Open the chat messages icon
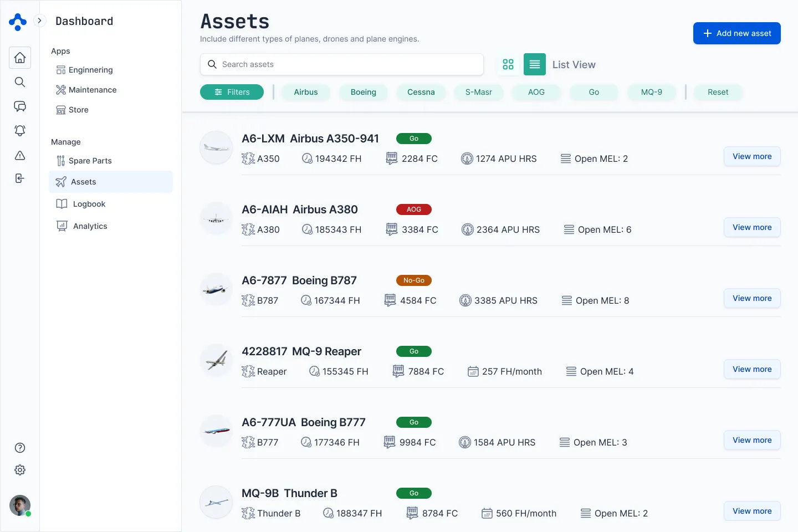The height and width of the screenshot is (532, 798). point(20,106)
